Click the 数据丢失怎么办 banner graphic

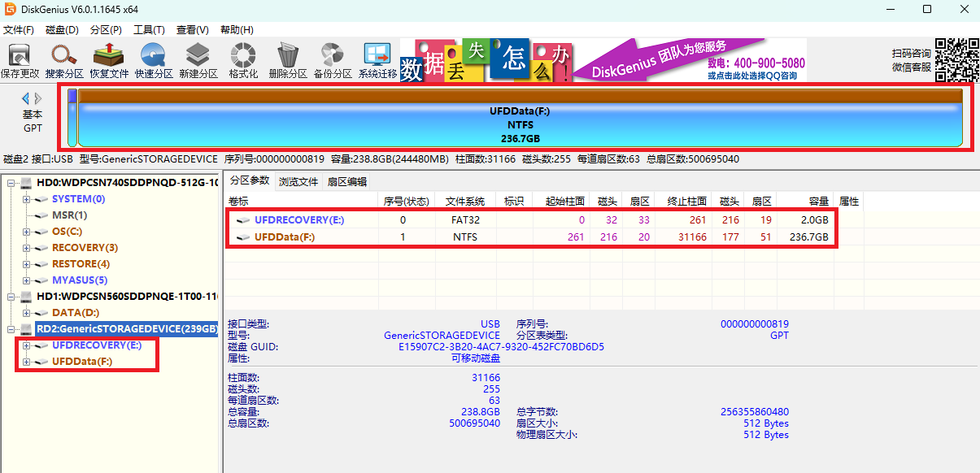tap(485, 60)
